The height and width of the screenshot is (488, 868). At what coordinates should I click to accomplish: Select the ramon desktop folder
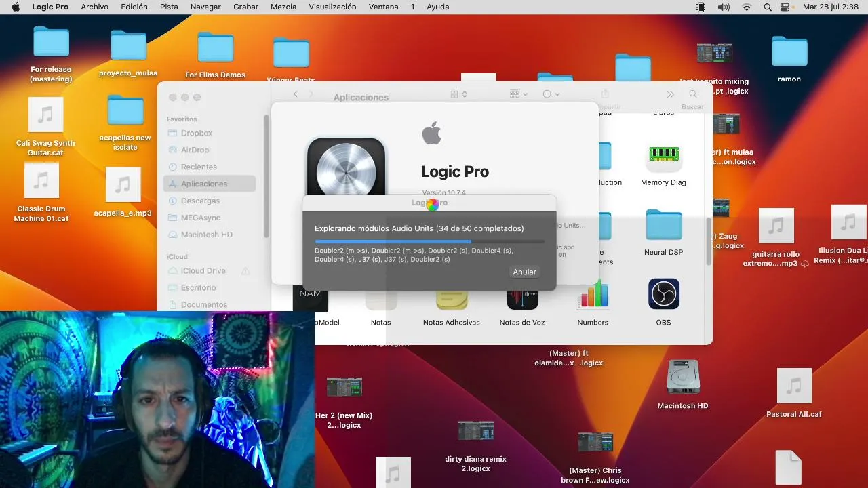[x=789, y=52]
